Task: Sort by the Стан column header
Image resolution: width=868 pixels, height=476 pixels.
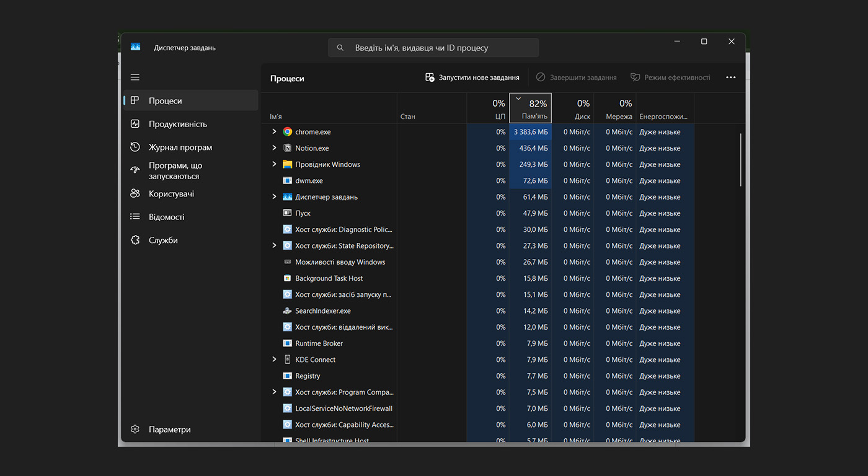Action: pos(432,108)
